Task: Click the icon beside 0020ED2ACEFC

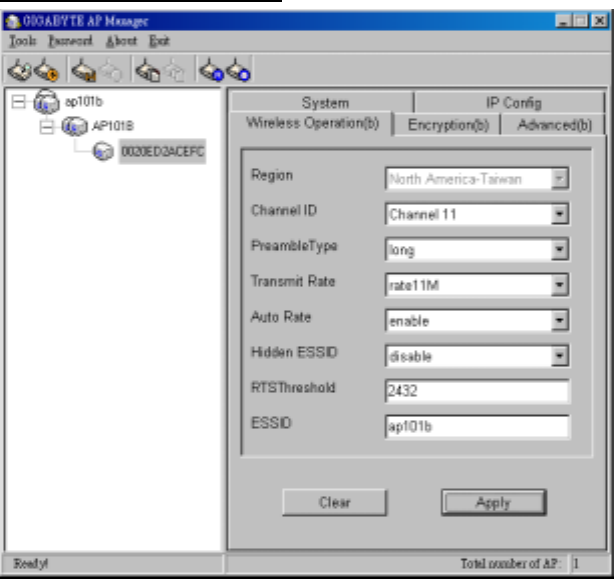Action: [x=103, y=151]
